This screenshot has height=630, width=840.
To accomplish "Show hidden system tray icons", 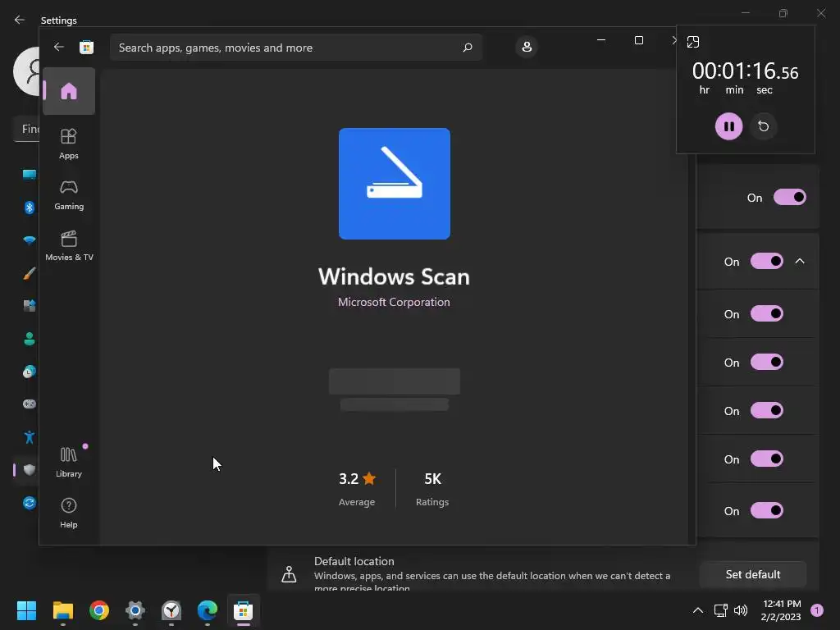I will (x=697, y=610).
